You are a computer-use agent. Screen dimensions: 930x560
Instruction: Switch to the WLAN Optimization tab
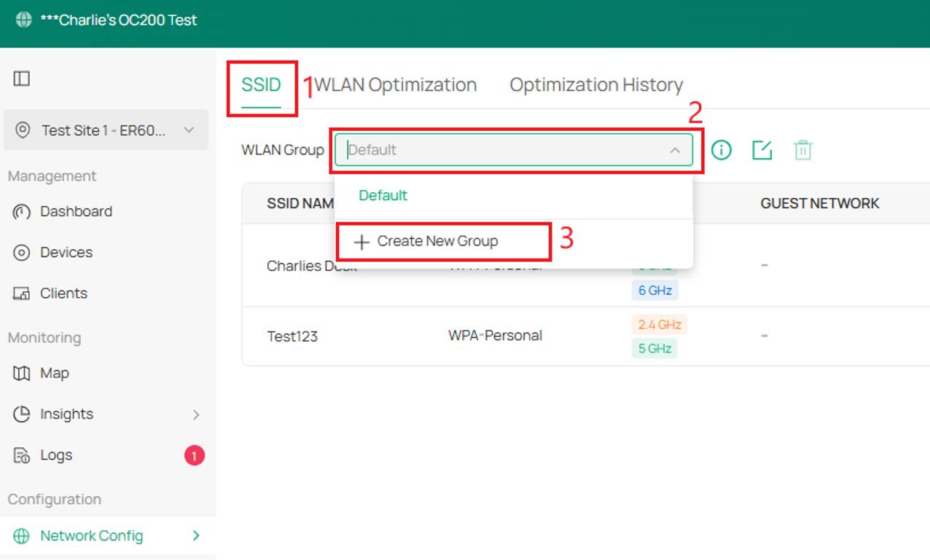tap(396, 84)
